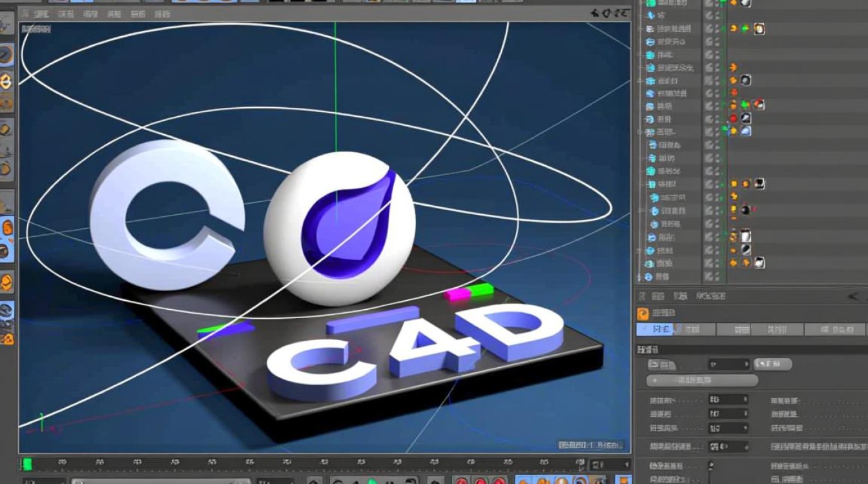The width and height of the screenshot is (868, 484).
Task: Click the black sphere tag with red dot
Action: pyautogui.click(x=746, y=210)
